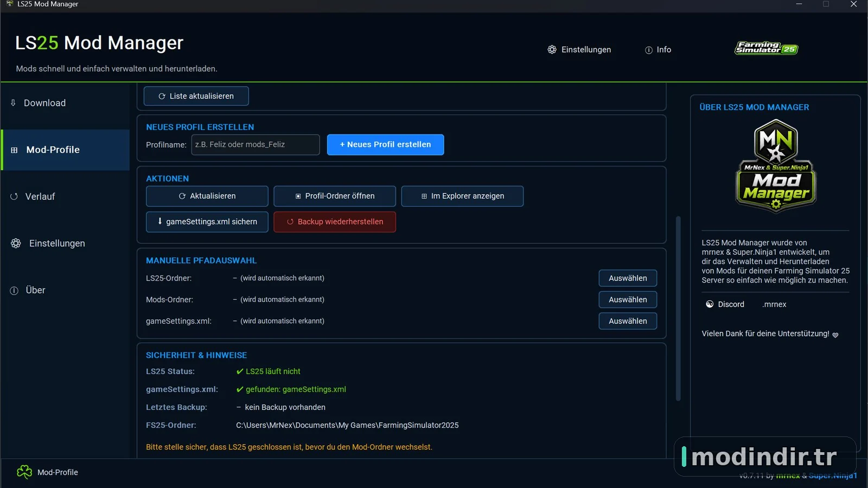Click the grid icon next to Mod-Profile

click(x=14, y=150)
